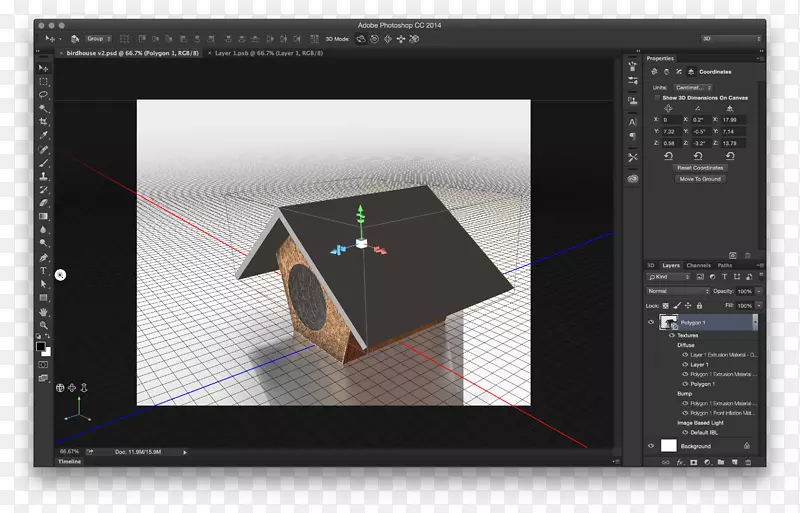Select the Horizontal Type tool
This screenshot has width=800, height=513.
click(x=43, y=271)
